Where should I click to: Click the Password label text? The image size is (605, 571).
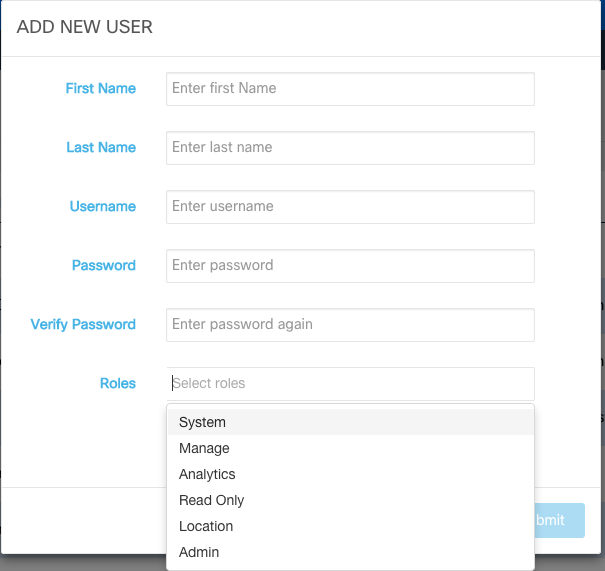click(x=104, y=265)
